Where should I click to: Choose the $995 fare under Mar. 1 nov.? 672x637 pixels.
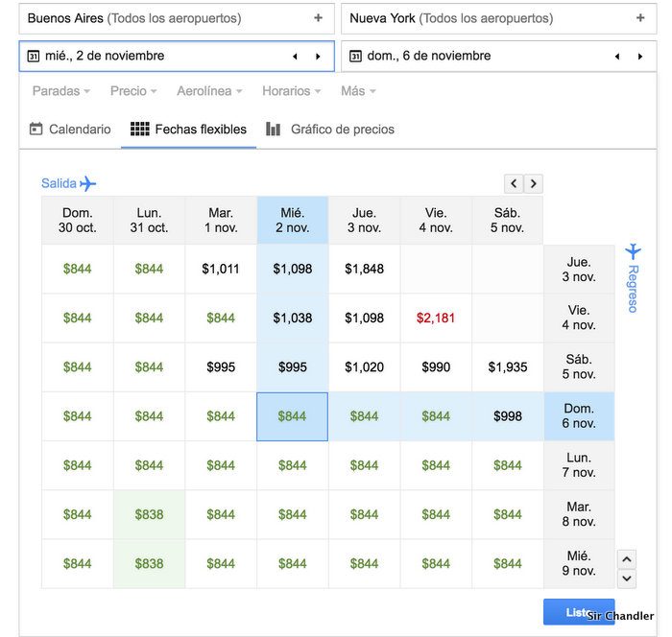[221, 367]
